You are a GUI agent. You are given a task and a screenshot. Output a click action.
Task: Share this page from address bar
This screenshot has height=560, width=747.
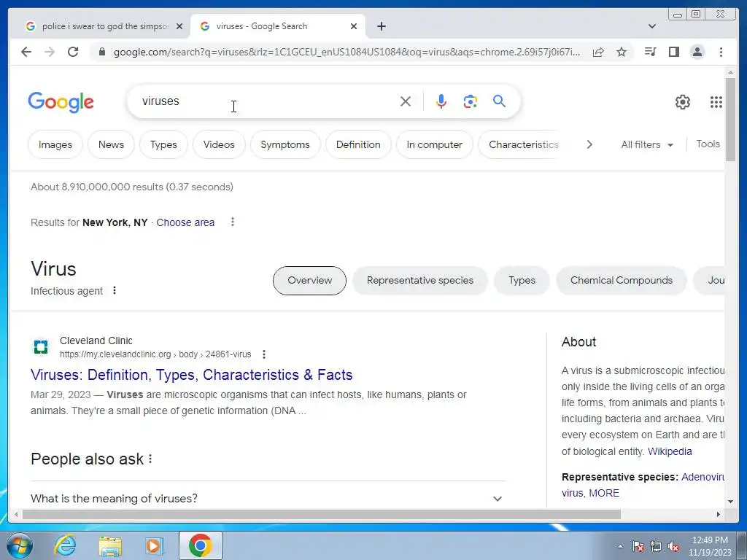point(598,52)
